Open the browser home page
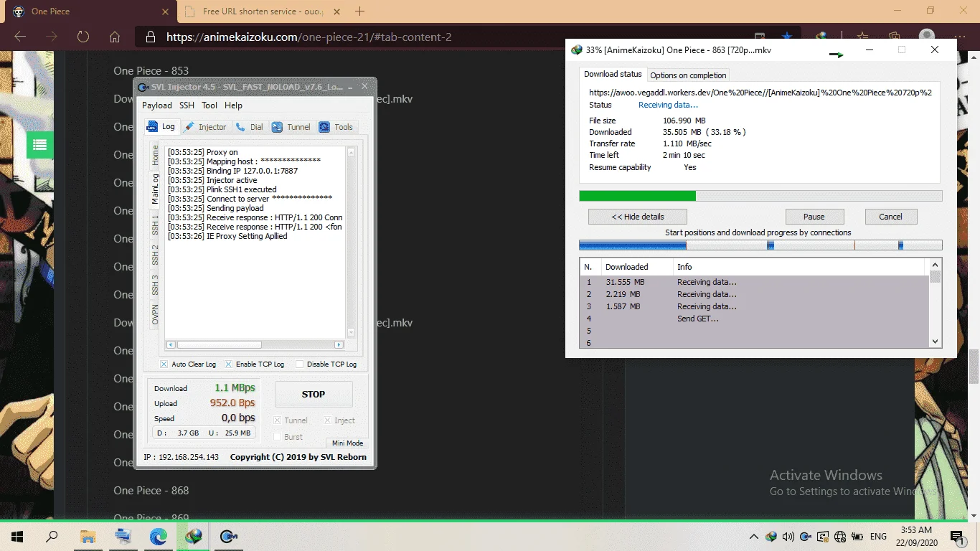 pos(115,37)
